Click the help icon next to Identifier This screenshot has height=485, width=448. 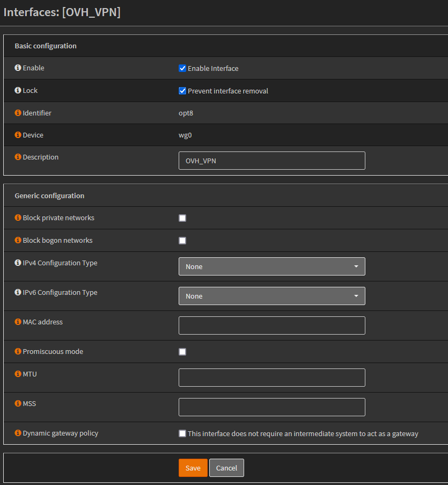pos(18,113)
